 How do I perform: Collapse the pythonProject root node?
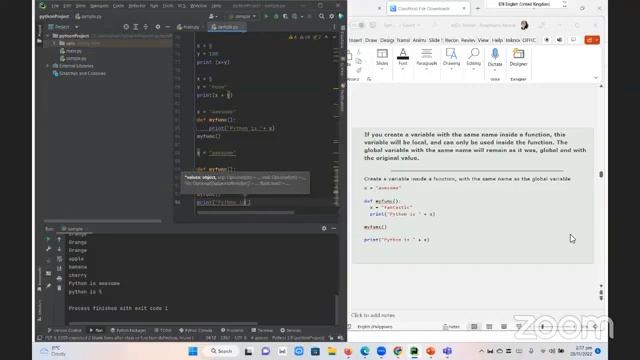(48, 36)
